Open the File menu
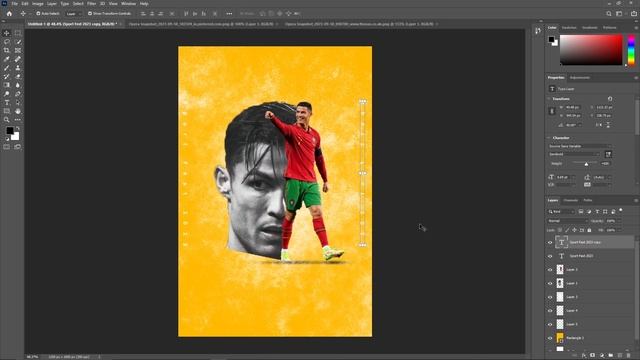This screenshot has height=360, width=640. tap(14, 4)
